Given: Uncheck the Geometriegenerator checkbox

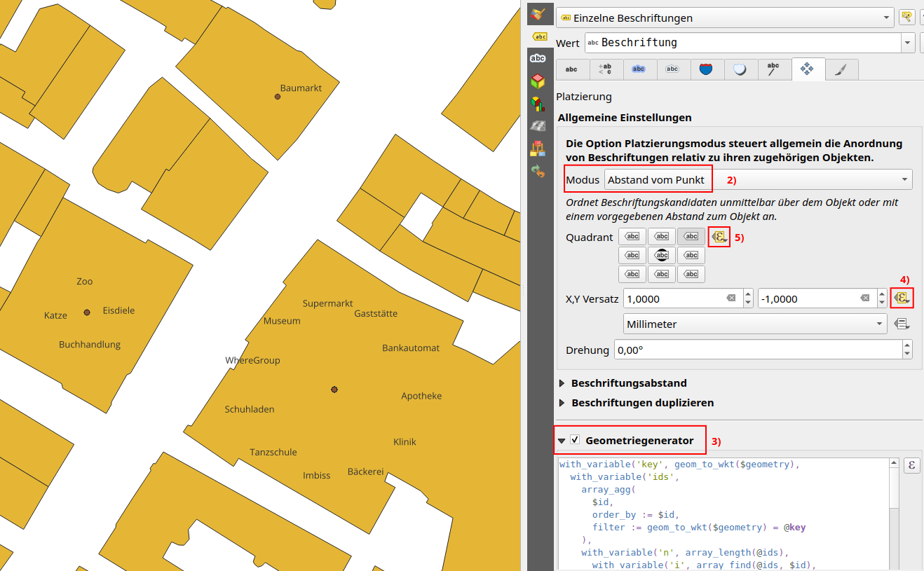Looking at the screenshot, I should coord(575,440).
